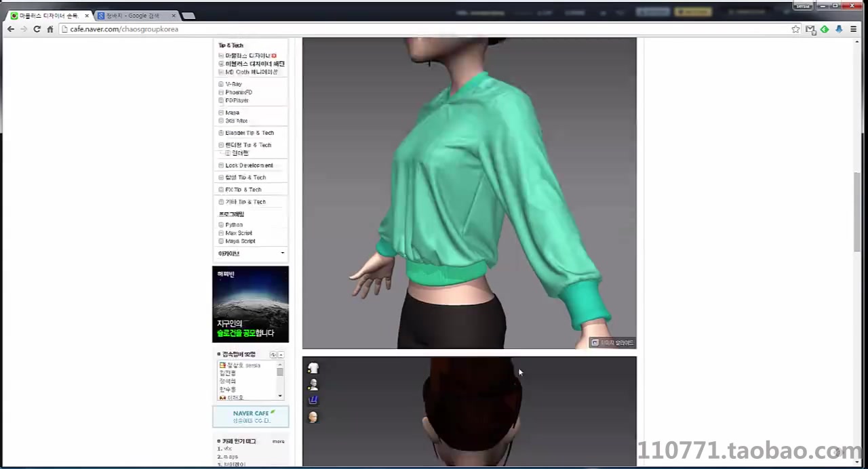Screen dimensions: 868x469
Task: Click the avatar head icon below the shirt icon
Action: 313,384
